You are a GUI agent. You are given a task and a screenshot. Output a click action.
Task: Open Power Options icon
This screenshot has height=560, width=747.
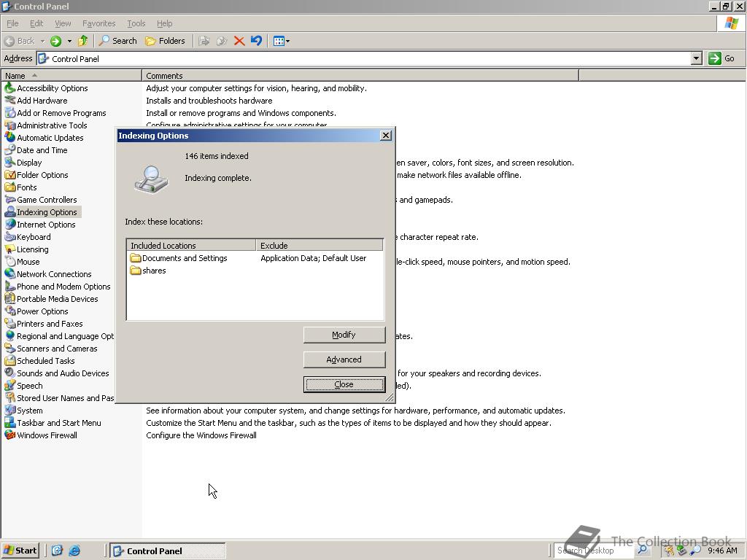click(x=10, y=311)
